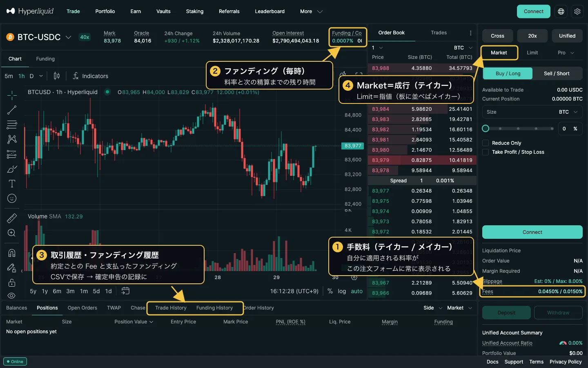
Task: Toggle the auto price scale
Action: [x=356, y=291]
